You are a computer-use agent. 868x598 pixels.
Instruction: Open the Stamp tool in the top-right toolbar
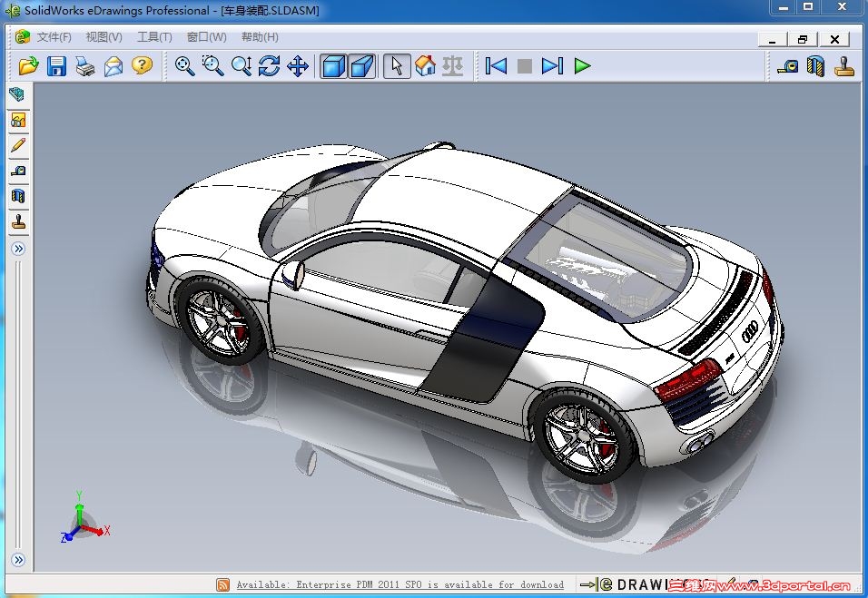[x=844, y=66]
